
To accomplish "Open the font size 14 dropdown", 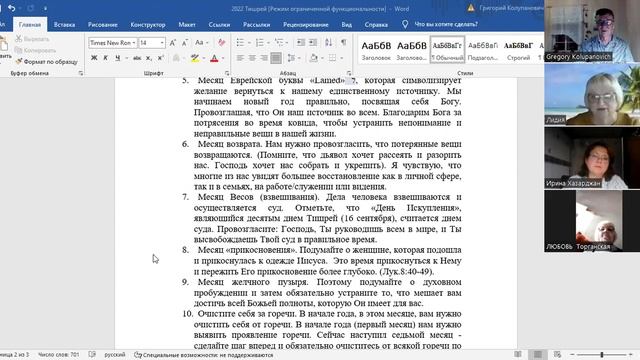I will pyautogui.click(x=162, y=43).
